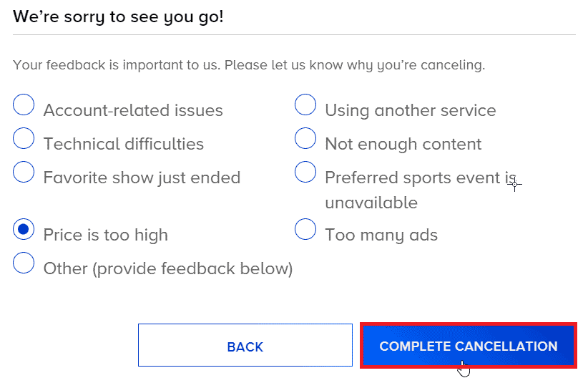Choose the Technical difficulties radio option

[x=24, y=138]
